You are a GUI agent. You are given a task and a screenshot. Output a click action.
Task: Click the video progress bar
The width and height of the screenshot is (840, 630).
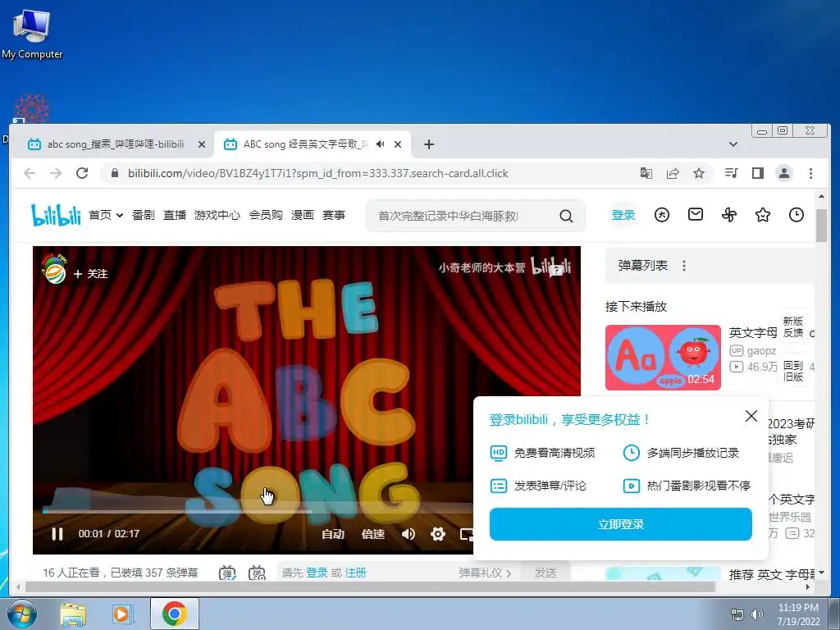[x=257, y=511]
